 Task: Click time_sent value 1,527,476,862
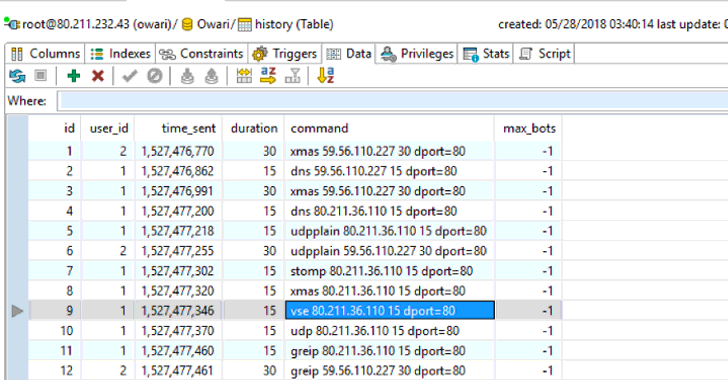tap(178, 171)
